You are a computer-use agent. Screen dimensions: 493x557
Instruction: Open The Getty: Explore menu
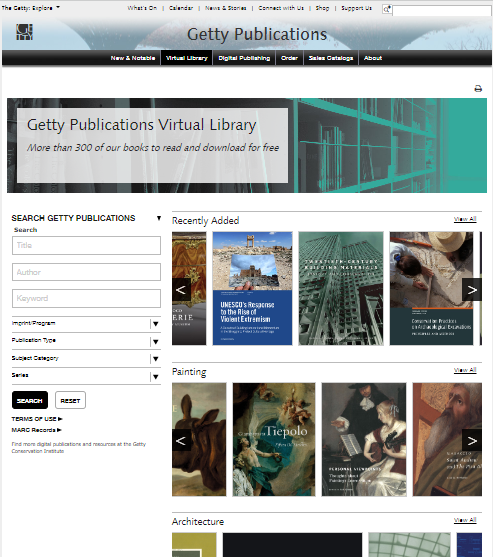pos(30,8)
